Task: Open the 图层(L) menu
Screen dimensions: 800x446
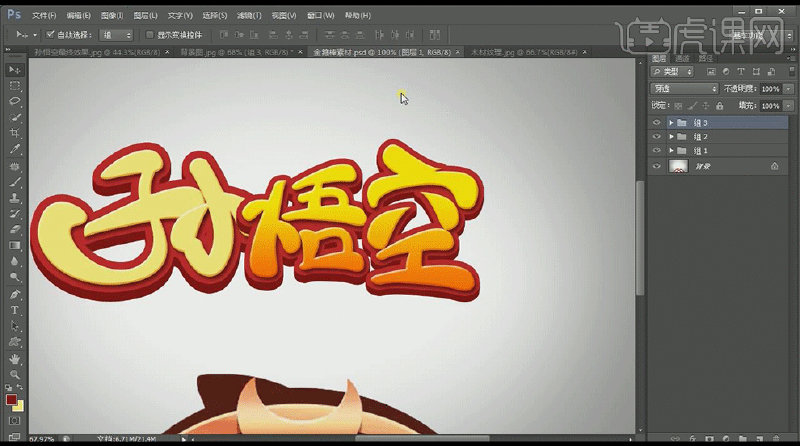Action: point(145,15)
